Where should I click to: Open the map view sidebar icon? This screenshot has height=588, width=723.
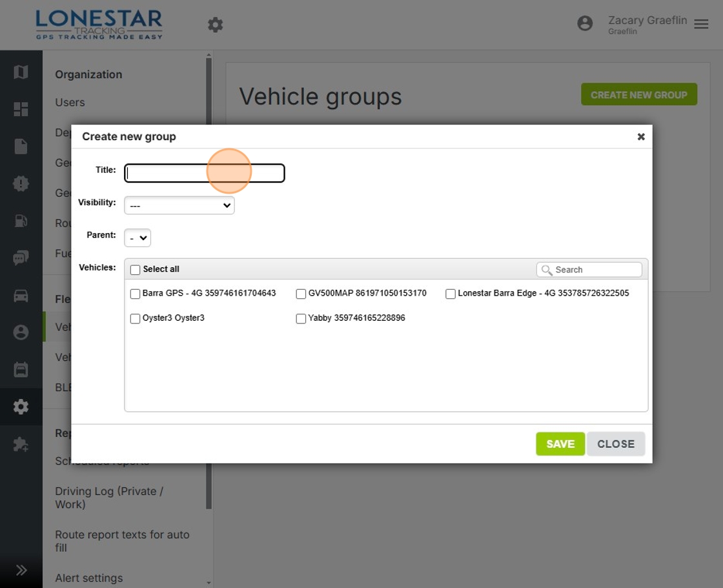coord(21,72)
